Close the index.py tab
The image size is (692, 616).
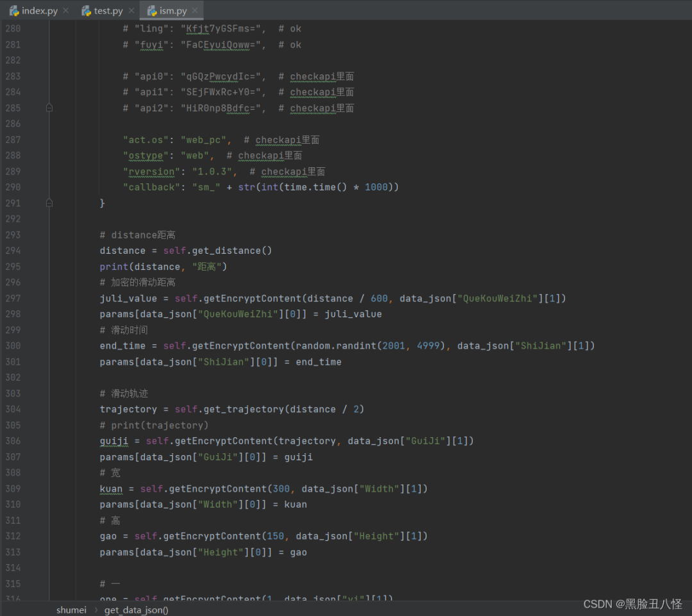click(x=66, y=11)
